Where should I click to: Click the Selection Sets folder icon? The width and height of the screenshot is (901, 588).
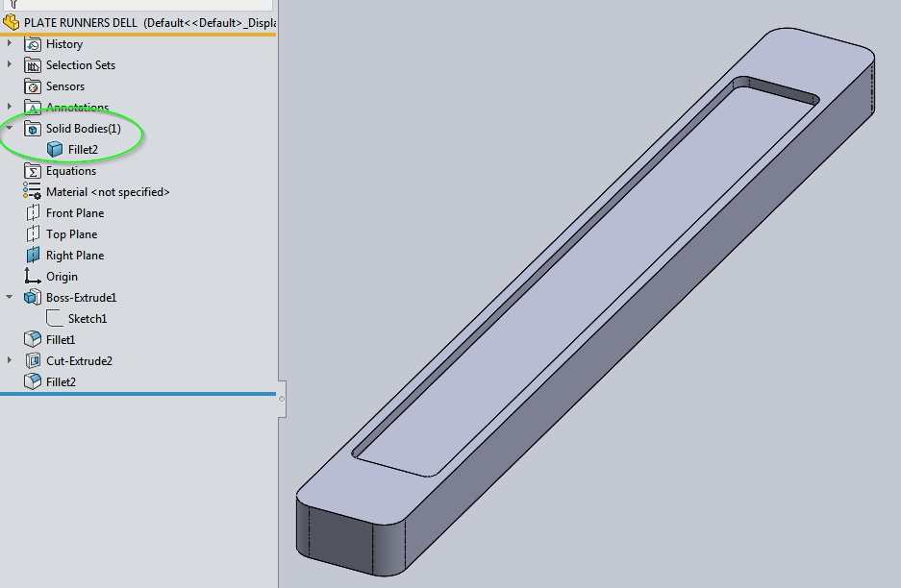point(33,65)
